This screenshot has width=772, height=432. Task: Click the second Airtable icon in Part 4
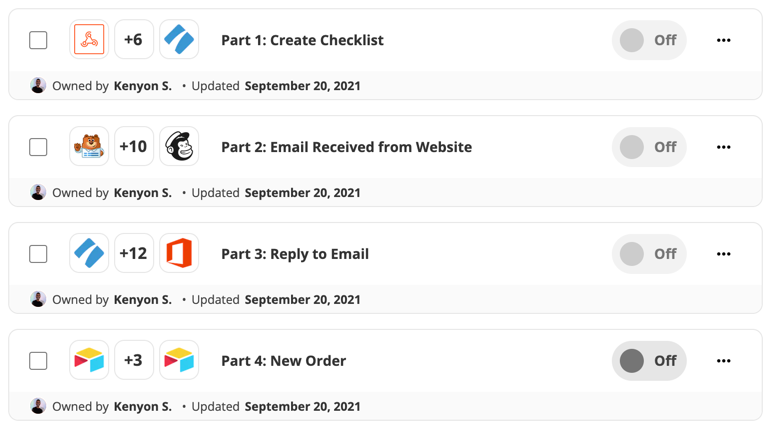pos(179,361)
